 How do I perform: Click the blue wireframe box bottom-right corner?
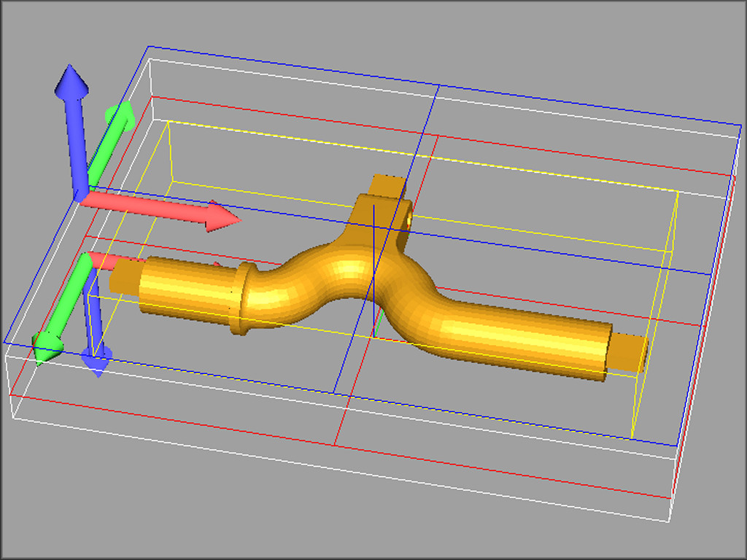pos(678,446)
